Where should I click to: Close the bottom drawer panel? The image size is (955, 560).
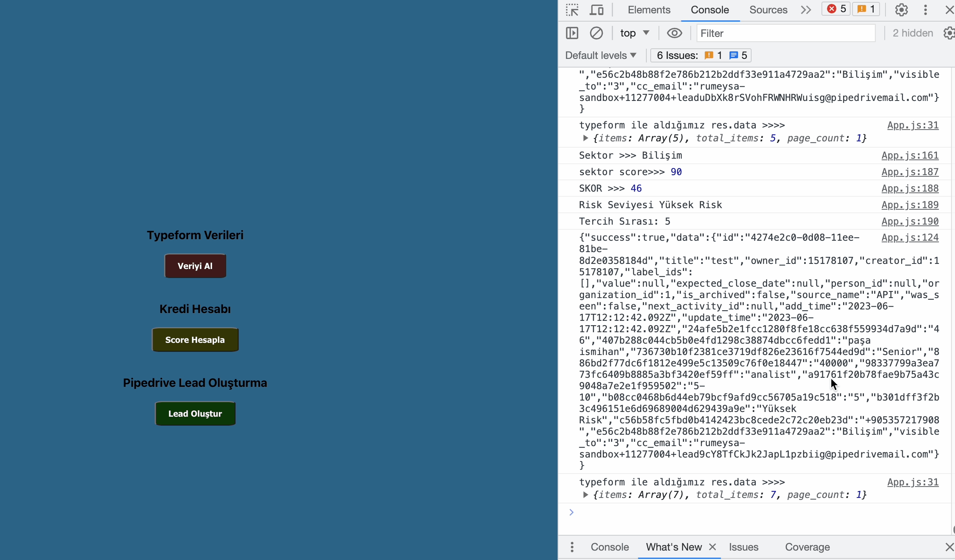coord(949,547)
